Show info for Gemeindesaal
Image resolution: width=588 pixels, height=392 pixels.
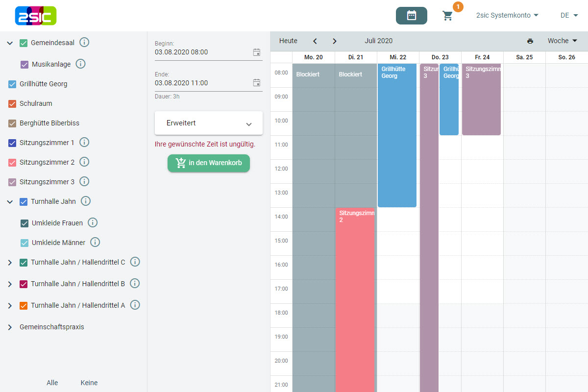tap(84, 43)
